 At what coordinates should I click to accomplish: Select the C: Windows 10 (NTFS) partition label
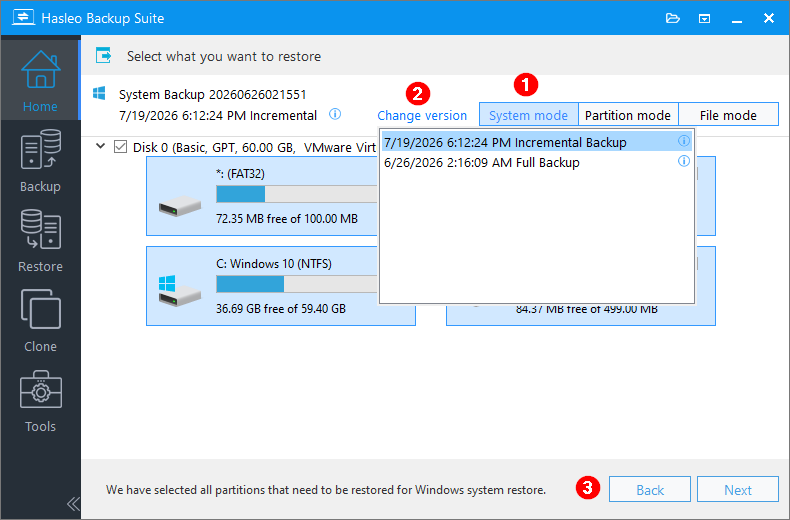tap(274, 264)
